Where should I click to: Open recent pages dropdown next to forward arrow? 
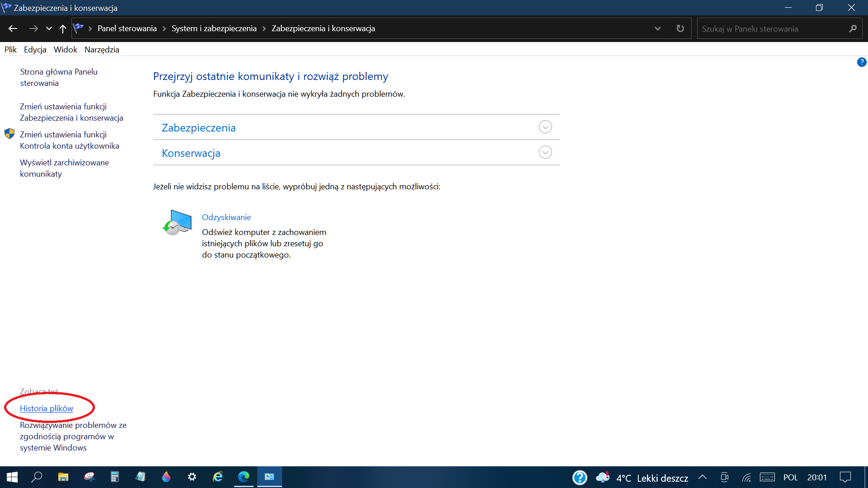[x=49, y=28]
